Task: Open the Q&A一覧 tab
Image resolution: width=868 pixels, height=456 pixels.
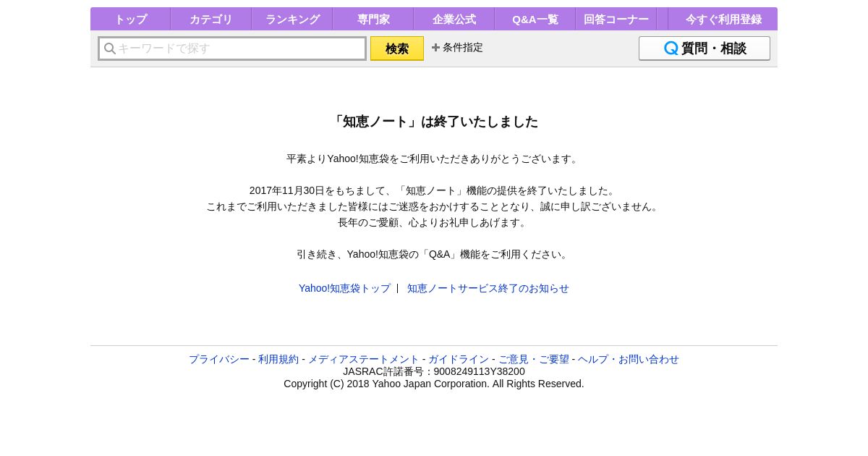Action: 535,20
